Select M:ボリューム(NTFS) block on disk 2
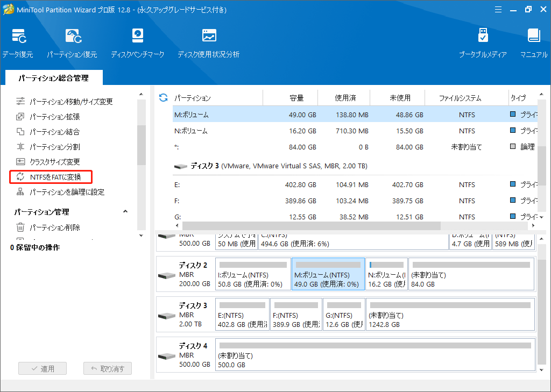551x392 pixels. click(x=328, y=274)
